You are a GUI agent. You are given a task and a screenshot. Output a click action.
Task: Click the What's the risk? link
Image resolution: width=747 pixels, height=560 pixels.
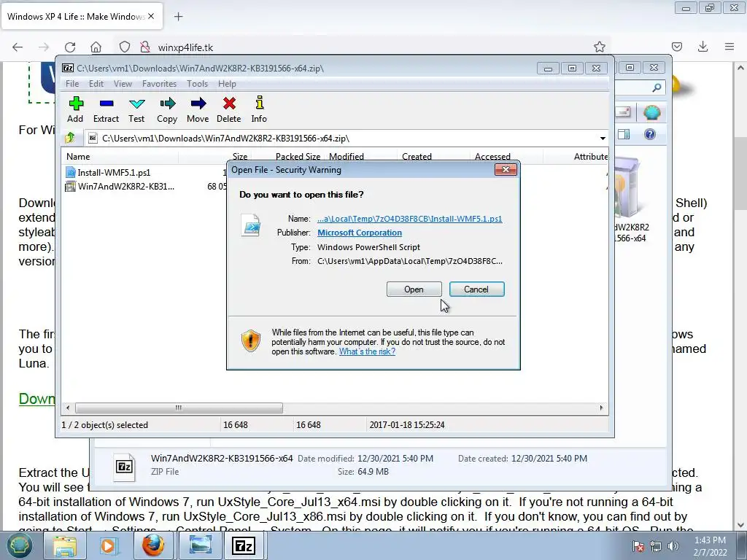(368, 351)
